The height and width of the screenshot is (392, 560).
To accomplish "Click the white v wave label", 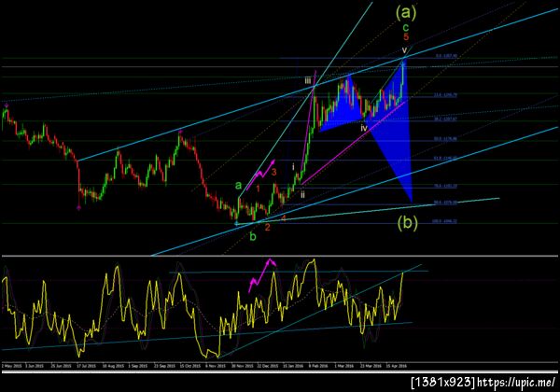I will 404,50.
